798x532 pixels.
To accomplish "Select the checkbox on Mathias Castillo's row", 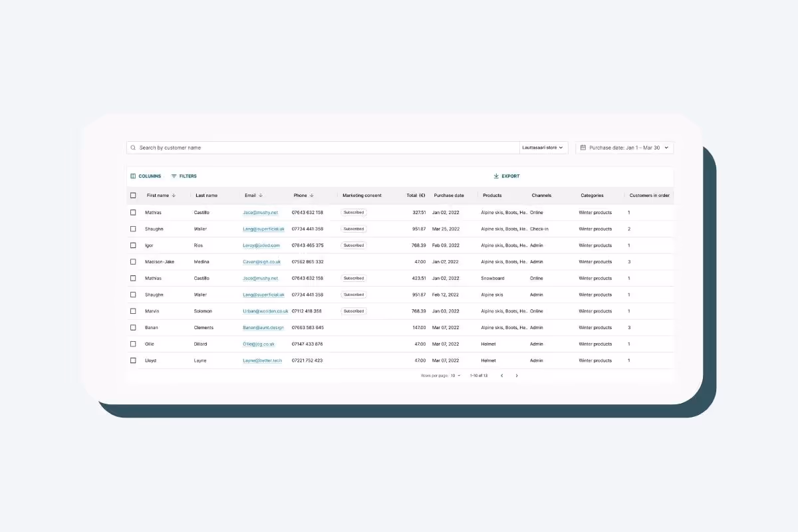I will click(x=133, y=212).
